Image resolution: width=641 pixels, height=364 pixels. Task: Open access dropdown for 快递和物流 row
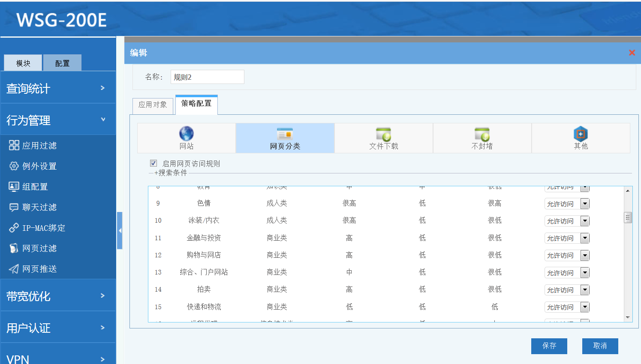click(585, 307)
